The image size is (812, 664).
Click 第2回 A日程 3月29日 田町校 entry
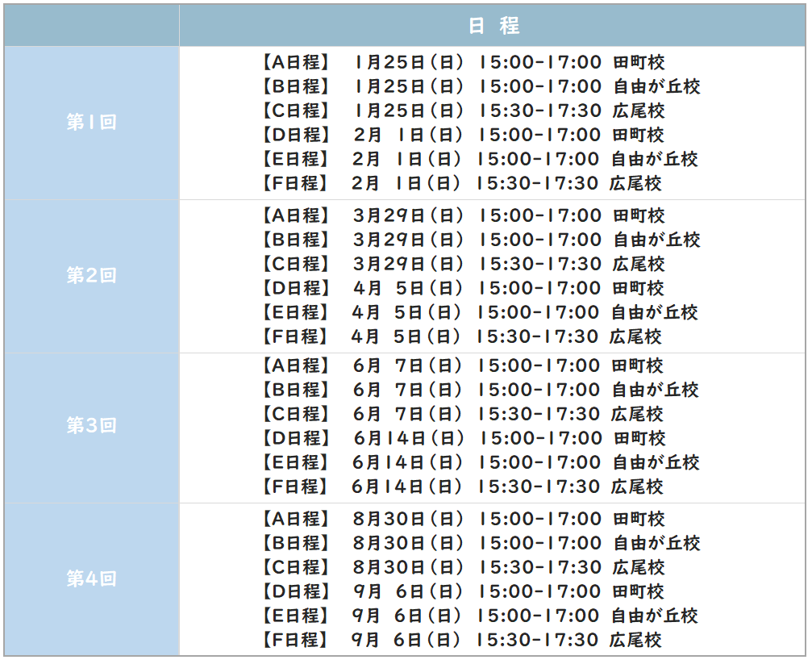point(462,215)
